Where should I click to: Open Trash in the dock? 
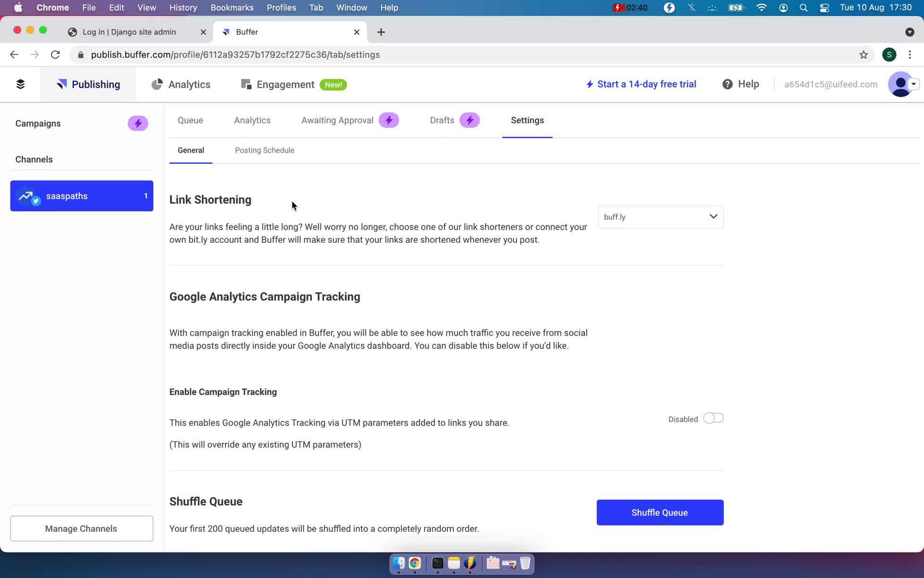(x=525, y=563)
